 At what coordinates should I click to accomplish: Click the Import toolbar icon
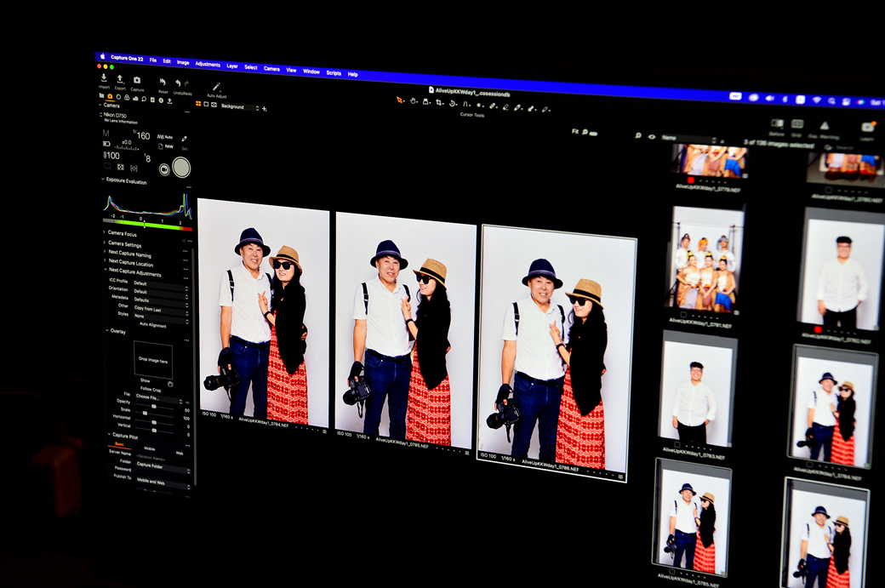coord(104,77)
